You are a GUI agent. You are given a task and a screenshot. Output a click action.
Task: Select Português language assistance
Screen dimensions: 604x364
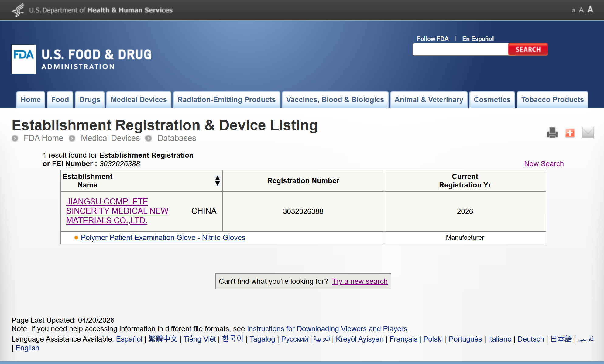tap(465, 339)
